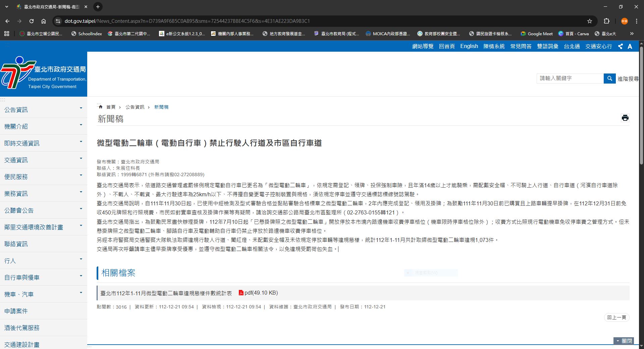Click the browser profile avatar
644x349 pixels.
(x=624, y=21)
